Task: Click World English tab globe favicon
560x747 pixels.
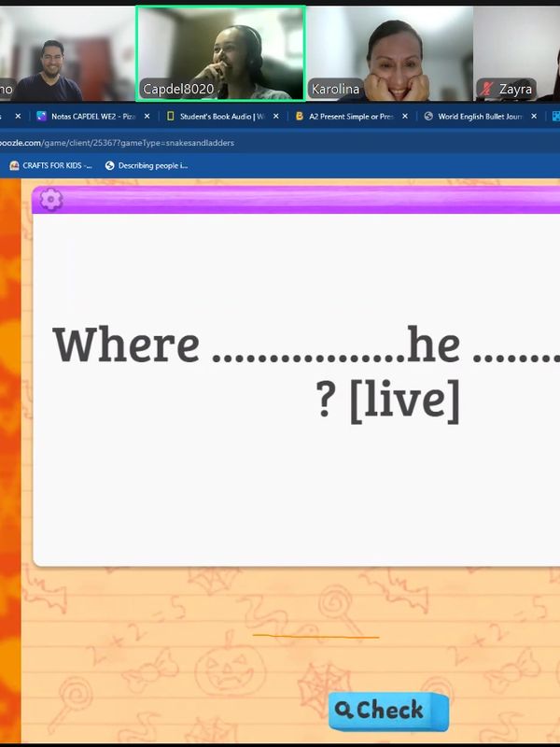Action: pyautogui.click(x=428, y=116)
